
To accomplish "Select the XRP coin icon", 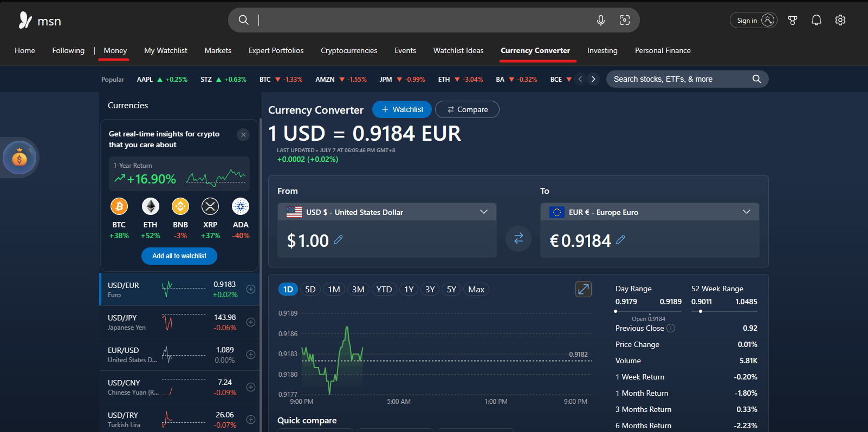I will pyautogui.click(x=210, y=206).
